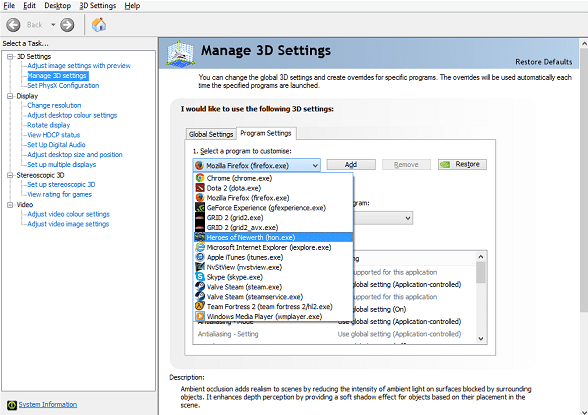Click the Apple iTunes icon

[x=200, y=257]
